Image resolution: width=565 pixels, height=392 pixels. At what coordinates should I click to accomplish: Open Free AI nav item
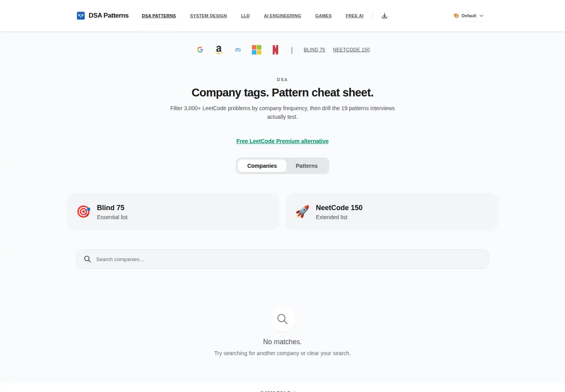coord(355,16)
